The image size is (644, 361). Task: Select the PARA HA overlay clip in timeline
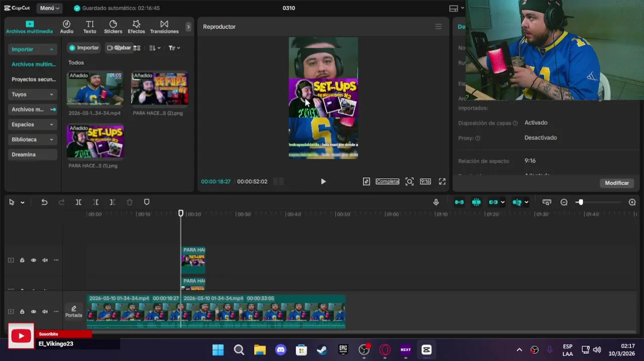click(x=193, y=260)
